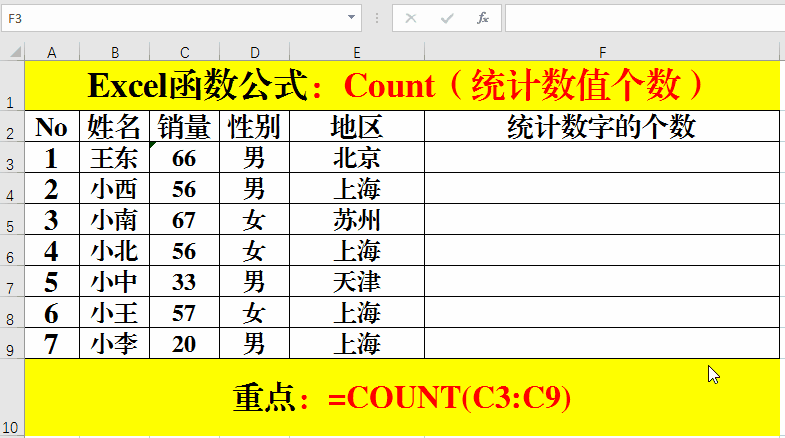Click empty result cell F3
This screenshot has height=438, width=785.
[x=602, y=157]
